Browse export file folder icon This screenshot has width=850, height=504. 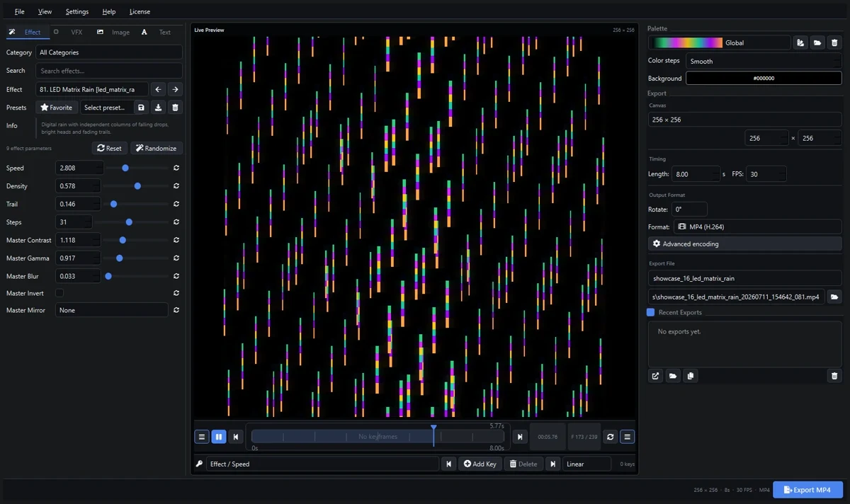[834, 297]
